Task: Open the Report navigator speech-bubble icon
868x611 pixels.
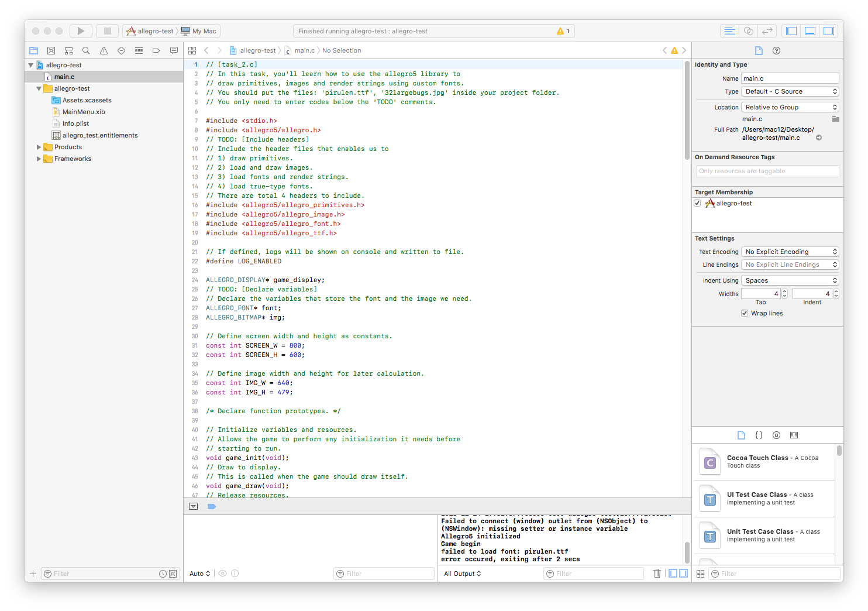Action: [x=174, y=50]
